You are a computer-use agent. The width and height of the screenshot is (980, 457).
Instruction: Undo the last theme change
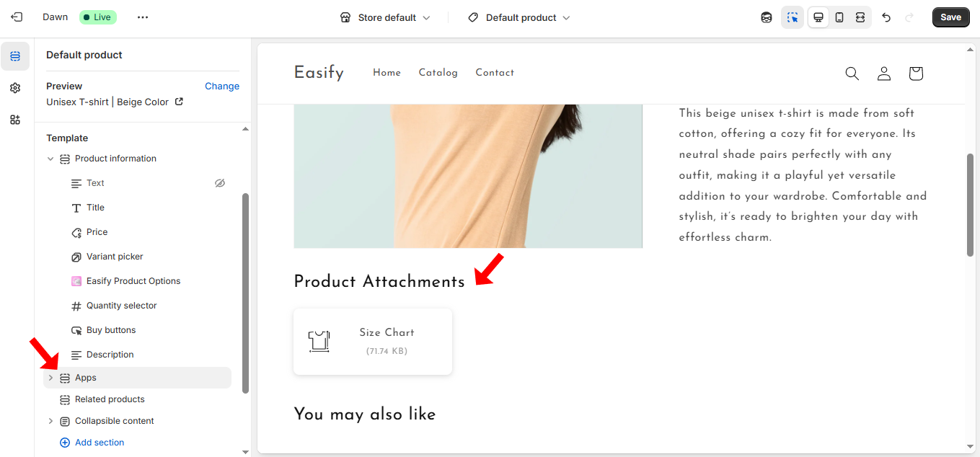coord(886,17)
